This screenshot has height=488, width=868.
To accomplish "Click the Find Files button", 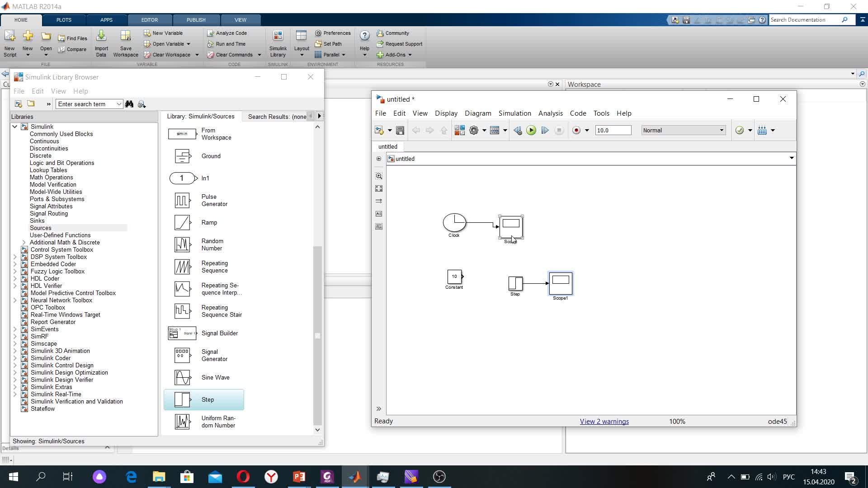I will pos(72,38).
